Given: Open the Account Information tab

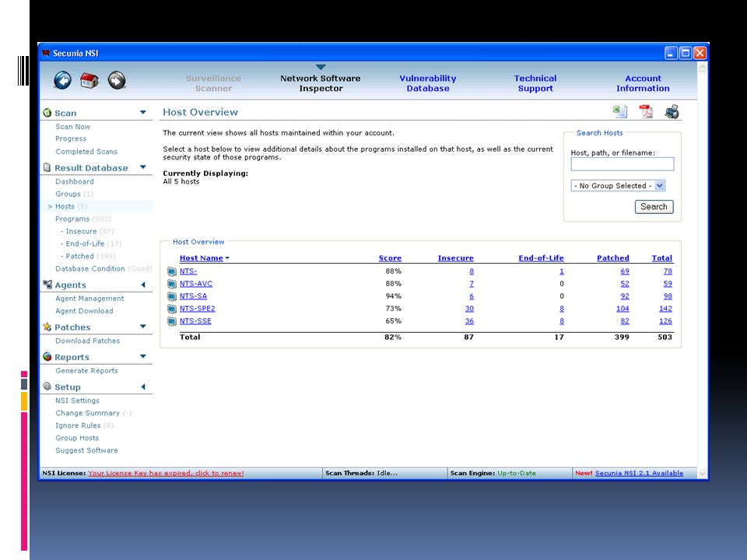Looking at the screenshot, I should 644,83.
